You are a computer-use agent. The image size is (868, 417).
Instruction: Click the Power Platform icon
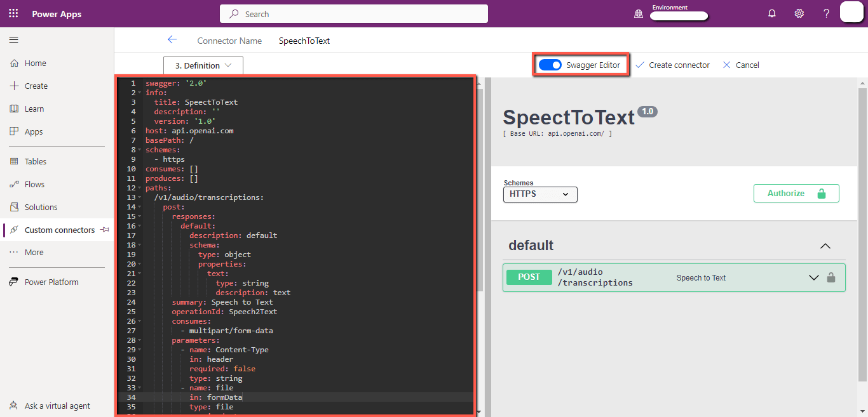point(14,282)
